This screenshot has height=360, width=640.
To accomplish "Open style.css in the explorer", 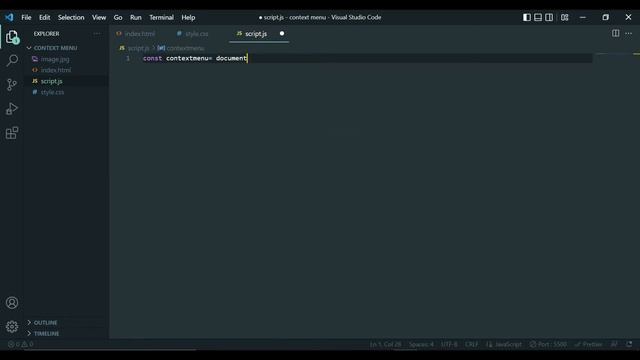I will [x=52, y=92].
